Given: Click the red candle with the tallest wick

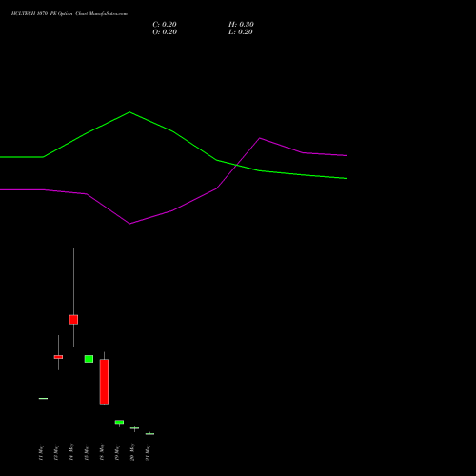Looking at the screenshot, I should (x=73, y=320).
